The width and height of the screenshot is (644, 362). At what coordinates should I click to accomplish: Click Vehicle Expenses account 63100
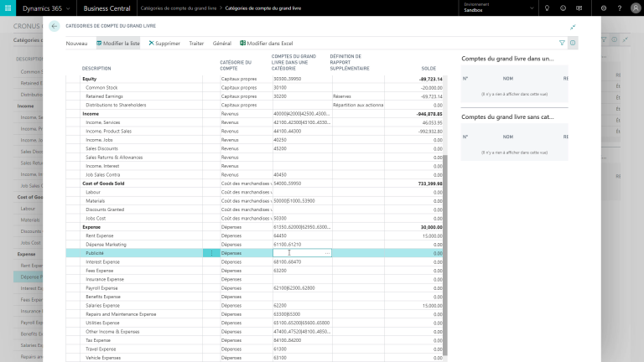(x=280, y=358)
